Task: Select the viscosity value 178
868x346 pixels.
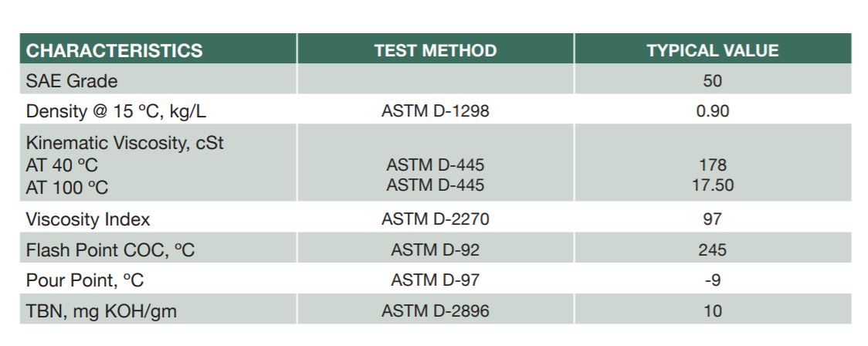Action: [712, 165]
